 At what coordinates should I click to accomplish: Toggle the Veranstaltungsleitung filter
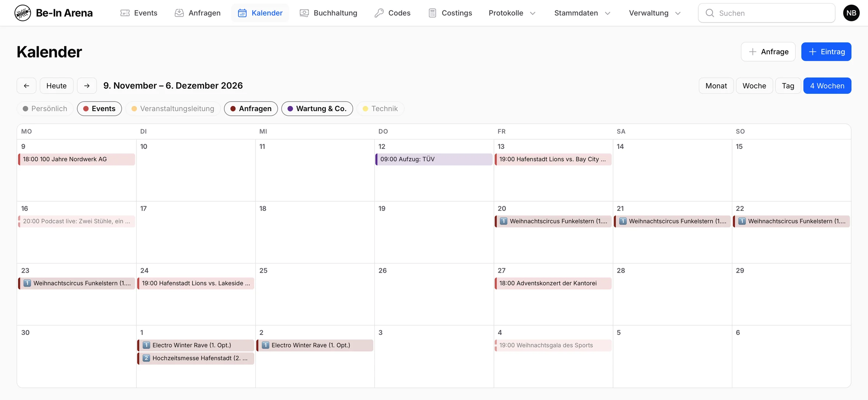pyautogui.click(x=173, y=109)
